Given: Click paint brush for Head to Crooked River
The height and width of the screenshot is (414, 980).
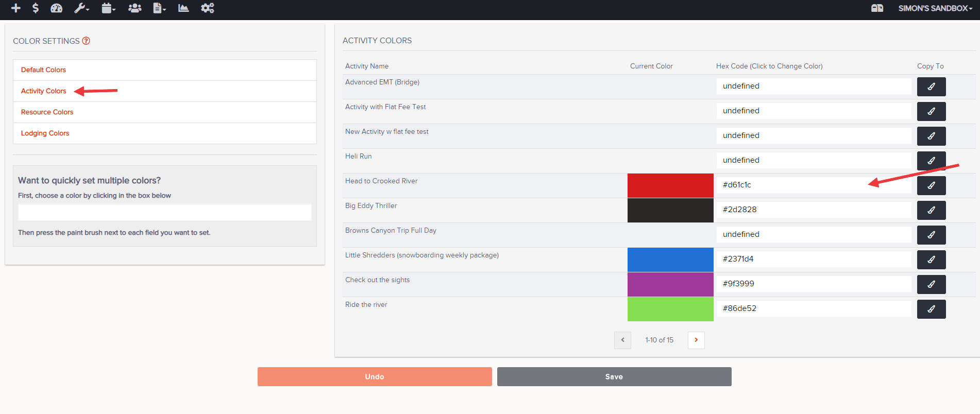Looking at the screenshot, I should (x=931, y=185).
